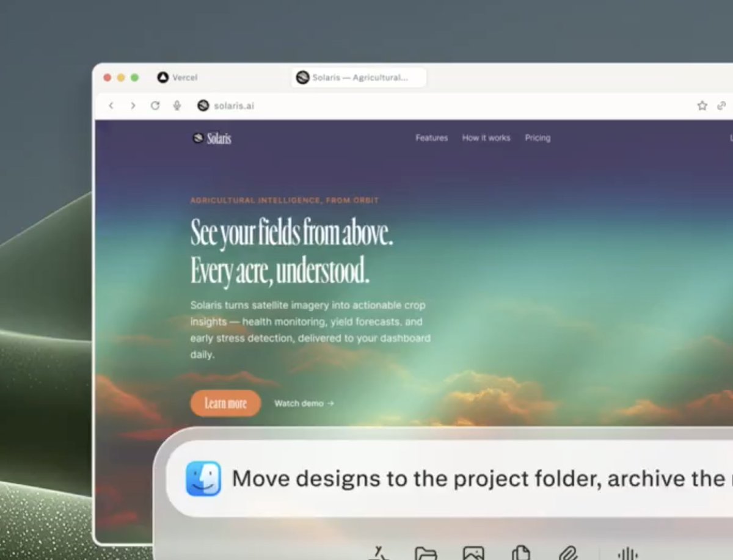Maximize the browser window with the green button
Screen dimensions: 733x560
(135, 78)
